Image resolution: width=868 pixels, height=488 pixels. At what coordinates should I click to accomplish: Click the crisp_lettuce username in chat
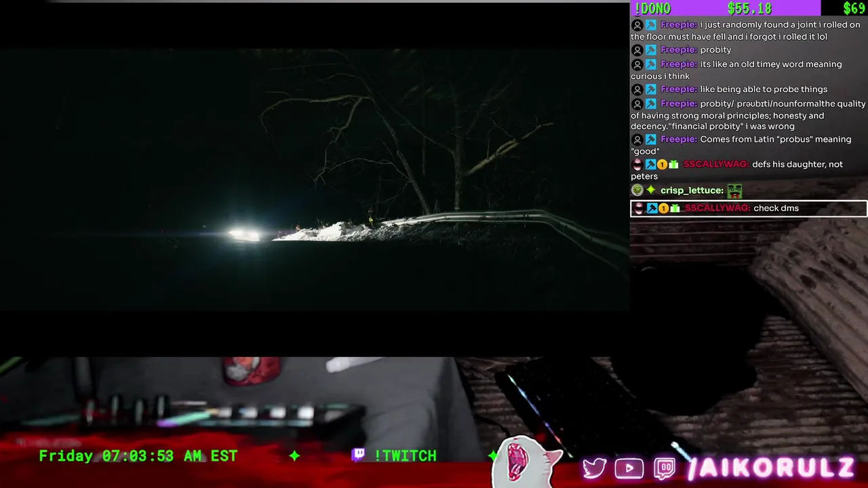692,190
